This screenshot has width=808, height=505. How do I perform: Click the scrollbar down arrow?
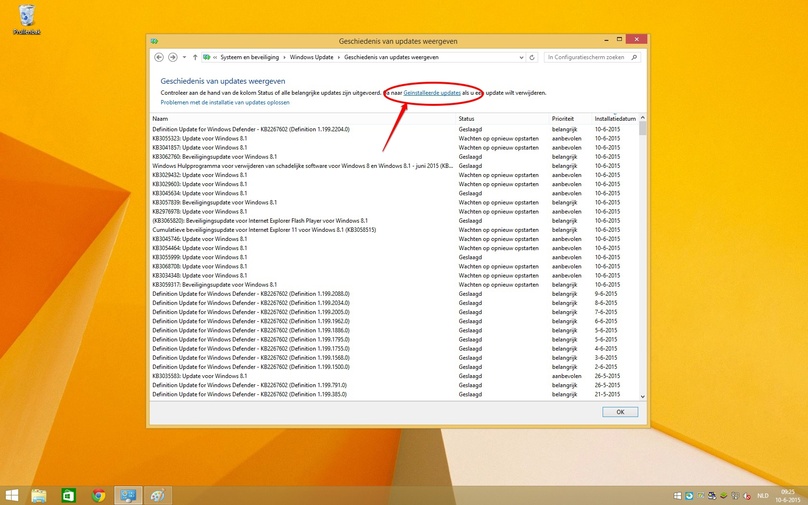642,396
